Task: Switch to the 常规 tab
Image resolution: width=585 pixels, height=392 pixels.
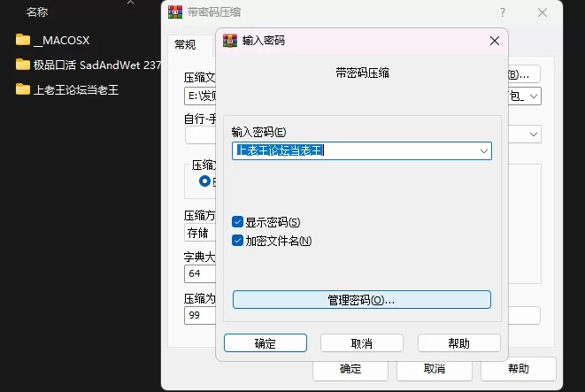Action: [x=185, y=45]
